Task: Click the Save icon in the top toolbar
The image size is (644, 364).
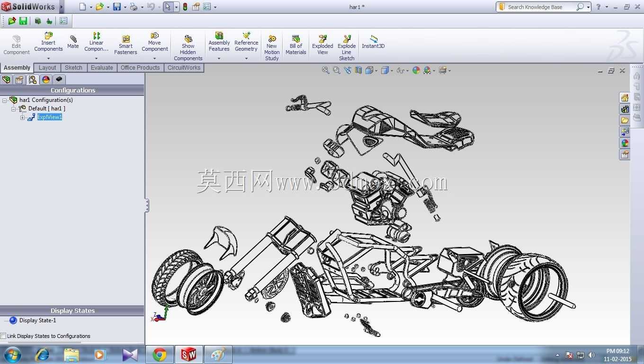Action: 116,7
